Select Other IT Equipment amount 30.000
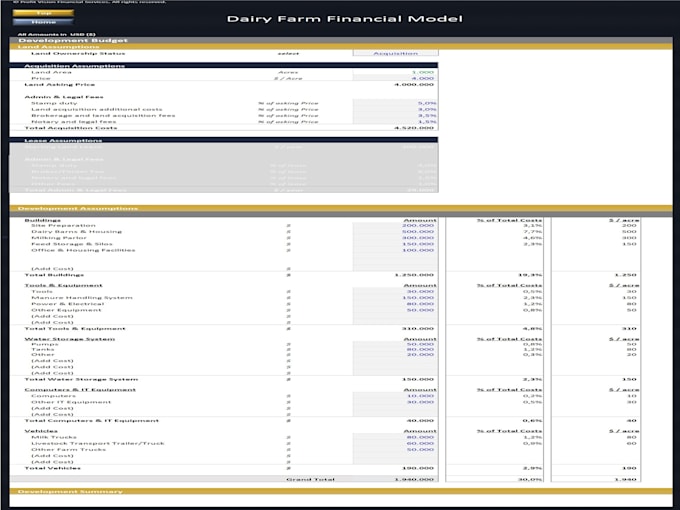680x510 pixels. coord(396,402)
